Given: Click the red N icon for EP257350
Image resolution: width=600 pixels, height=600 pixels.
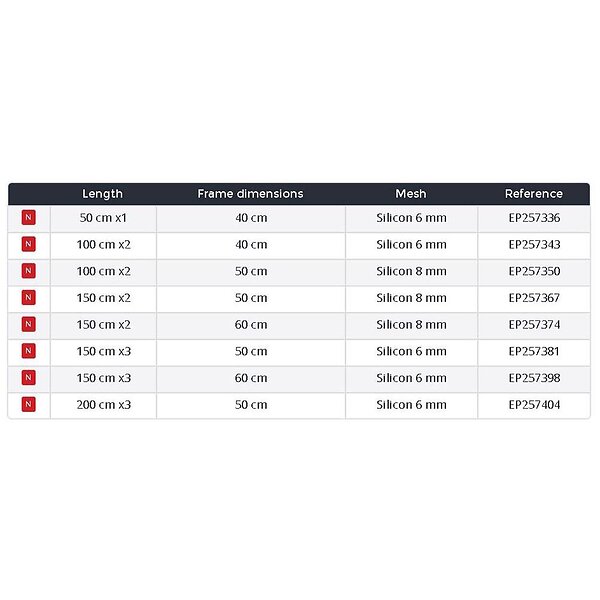Looking at the screenshot, I should [28, 271].
